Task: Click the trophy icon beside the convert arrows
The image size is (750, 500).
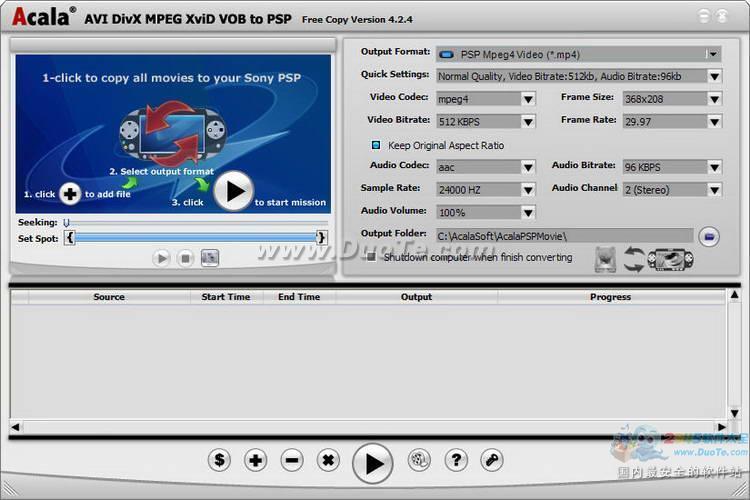Action: (x=605, y=260)
